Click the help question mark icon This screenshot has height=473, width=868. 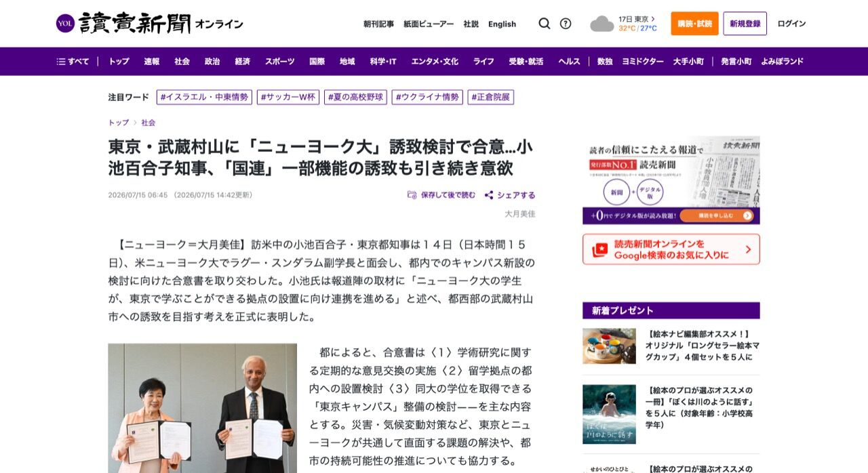[x=566, y=24]
